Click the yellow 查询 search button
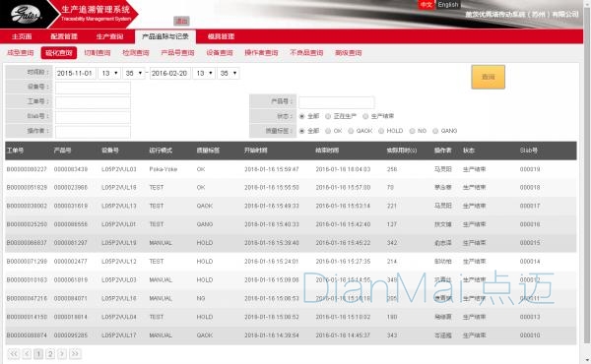 pyautogui.click(x=489, y=77)
